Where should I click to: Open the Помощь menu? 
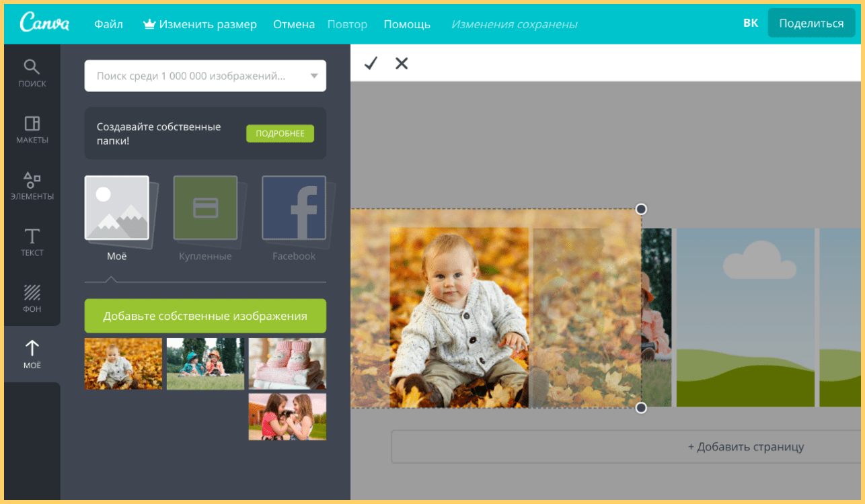point(407,24)
